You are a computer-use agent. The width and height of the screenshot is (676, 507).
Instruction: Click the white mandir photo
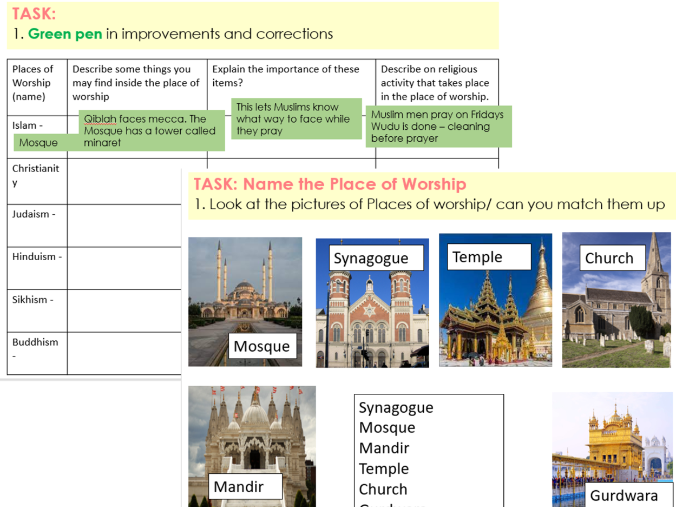(252, 447)
